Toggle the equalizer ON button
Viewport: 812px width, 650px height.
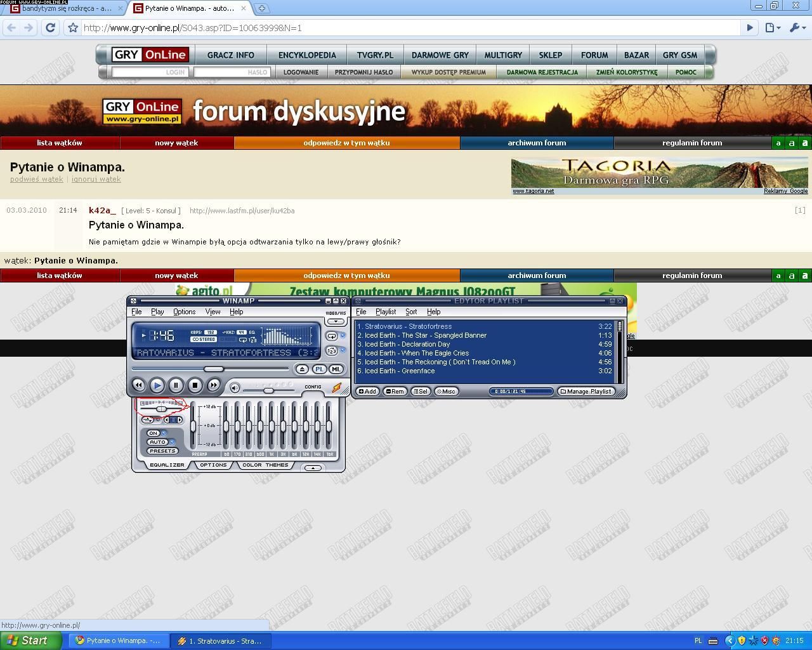click(154, 433)
